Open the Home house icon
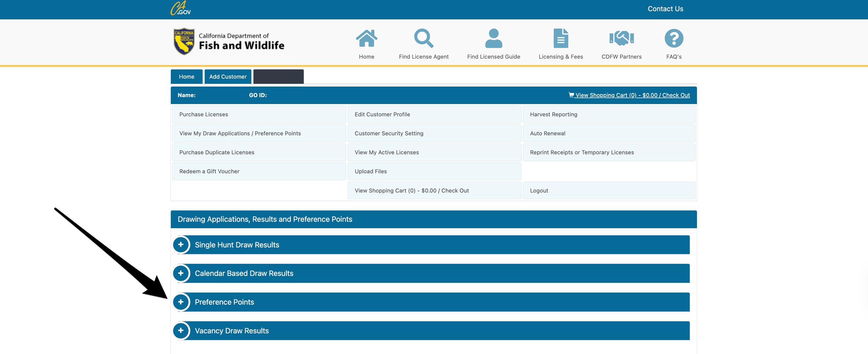Image resolution: width=868 pixels, height=354 pixels. (366, 39)
